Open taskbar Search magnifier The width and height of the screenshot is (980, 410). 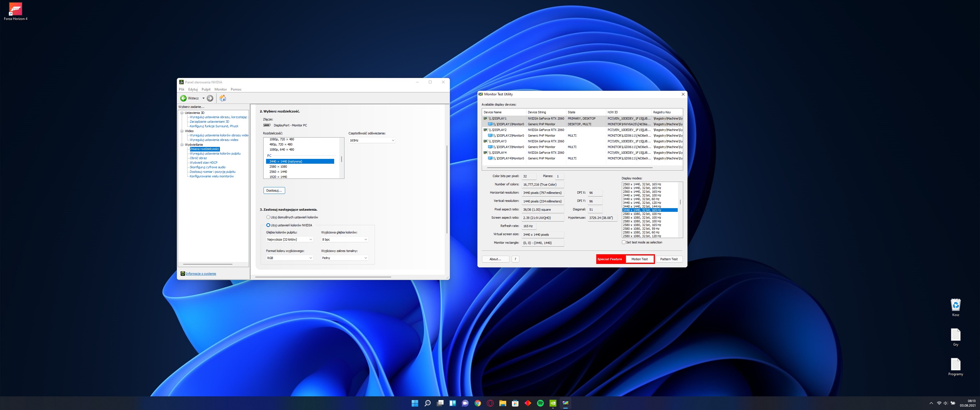(427, 403)
